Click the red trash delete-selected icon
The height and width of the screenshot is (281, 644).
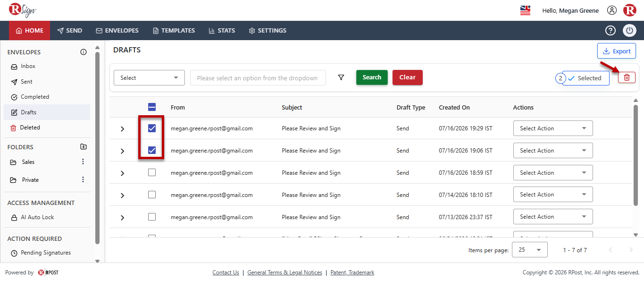click(627, 77)
